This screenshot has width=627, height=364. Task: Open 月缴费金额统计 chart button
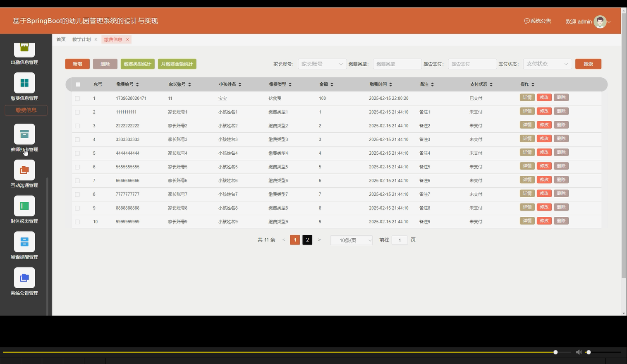(x=177, y=64)
